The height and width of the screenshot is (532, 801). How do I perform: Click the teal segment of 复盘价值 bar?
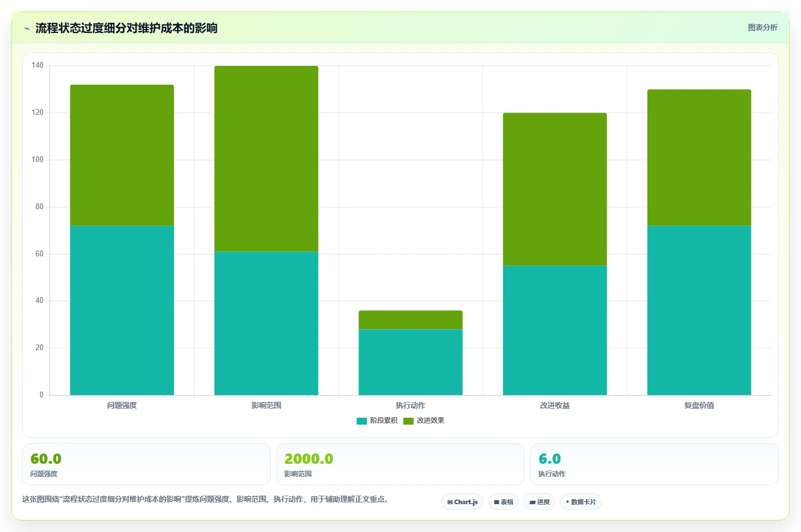click(x=699, y=310)
